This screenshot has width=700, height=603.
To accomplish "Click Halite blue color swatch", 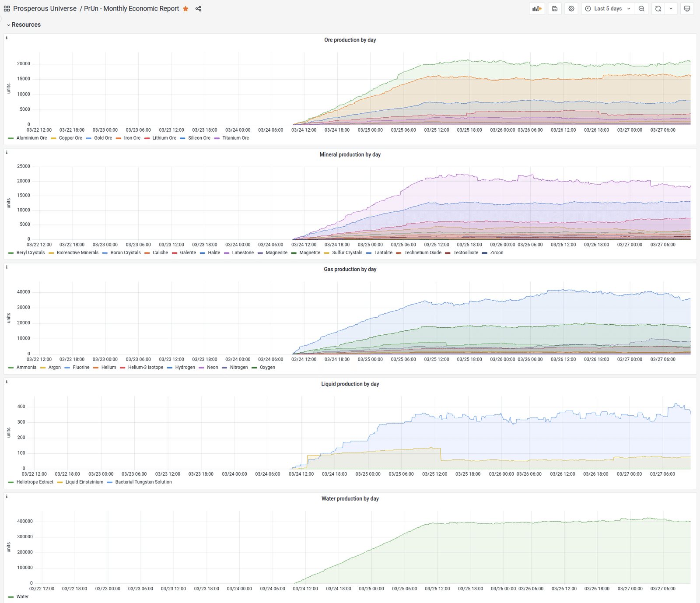I will coord(203,253).
